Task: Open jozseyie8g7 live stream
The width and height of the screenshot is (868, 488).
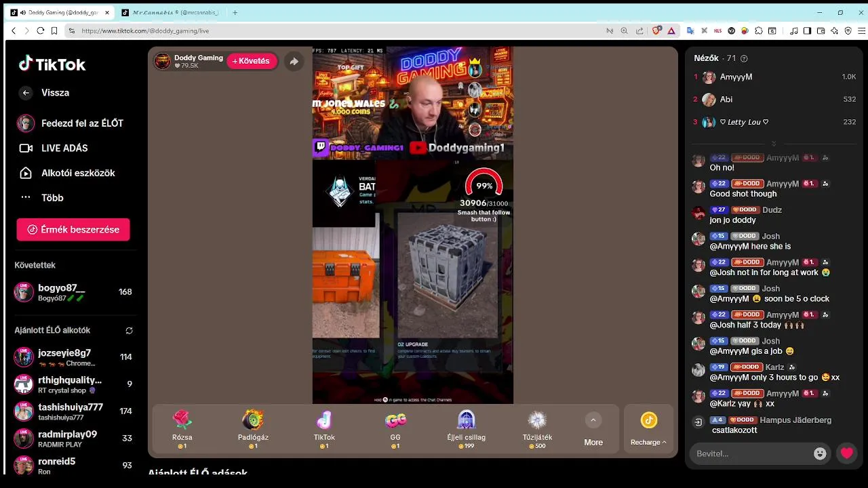Action: pyautogui.click(x=73, y=357)
